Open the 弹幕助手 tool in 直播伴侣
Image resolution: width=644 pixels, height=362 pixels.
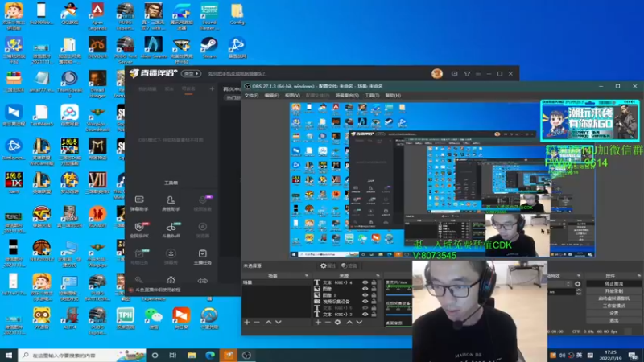139,203
